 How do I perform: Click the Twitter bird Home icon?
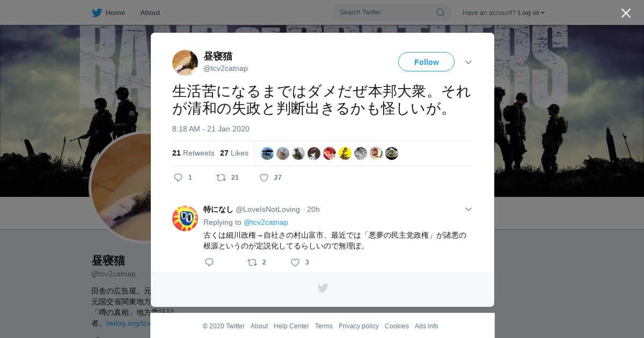click(x=97, y=13)
